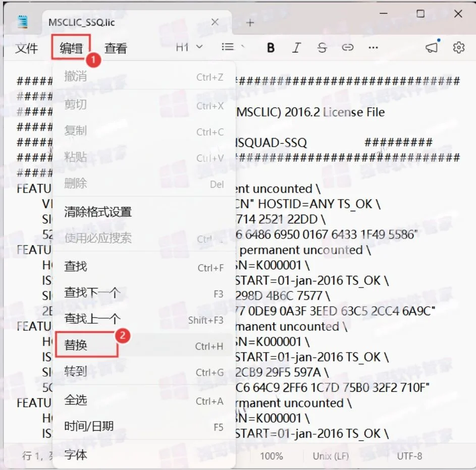Click text '298D 4B6C 7577'
The width and height of the screenshot is (476, 470).
pos(279,296)
